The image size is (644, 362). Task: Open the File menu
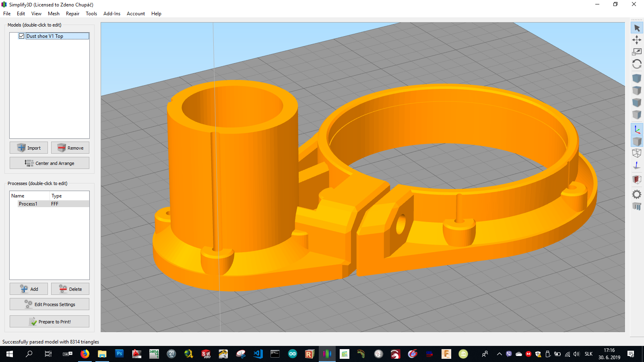(7, 14)
